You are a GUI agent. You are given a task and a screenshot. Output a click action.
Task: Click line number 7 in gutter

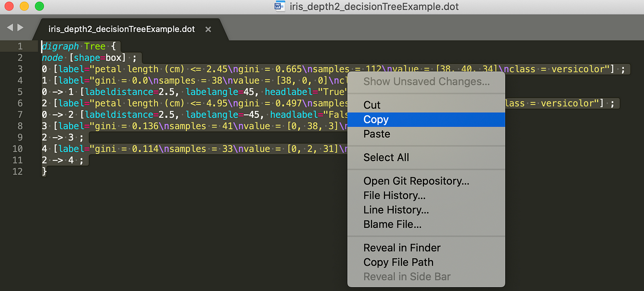pos(20,115)
